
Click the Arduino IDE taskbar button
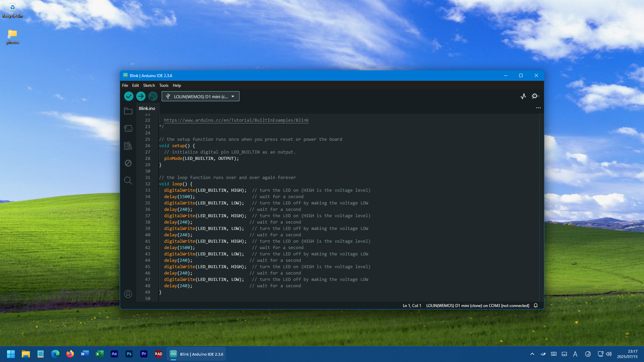[196, 354]
